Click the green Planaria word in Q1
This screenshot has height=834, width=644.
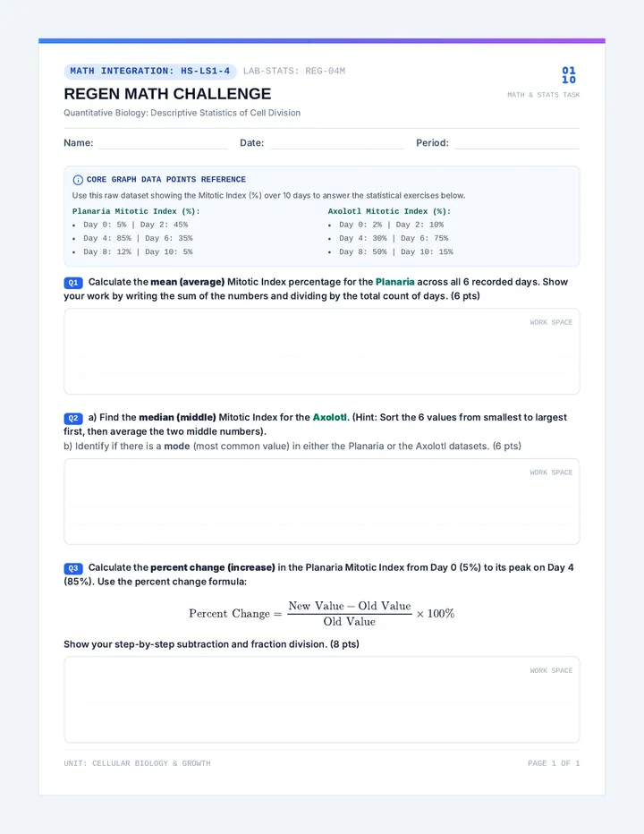tap(394, 282)
